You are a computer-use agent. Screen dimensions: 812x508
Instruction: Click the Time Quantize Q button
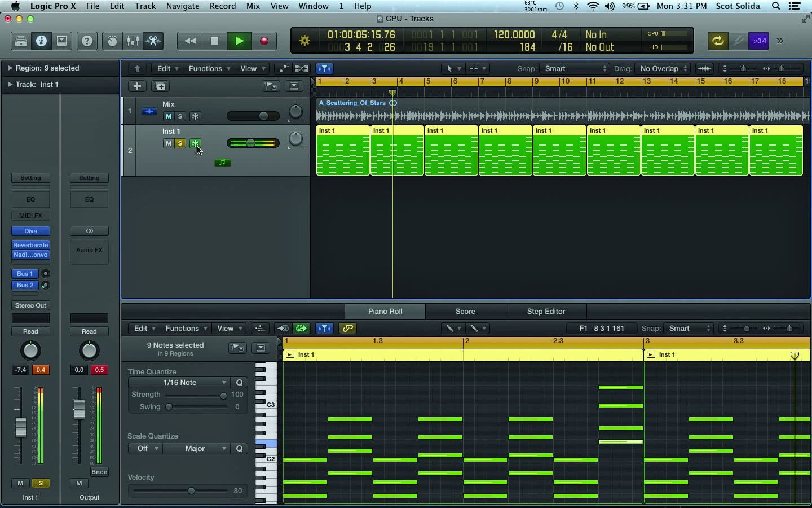tap(239, 382)
